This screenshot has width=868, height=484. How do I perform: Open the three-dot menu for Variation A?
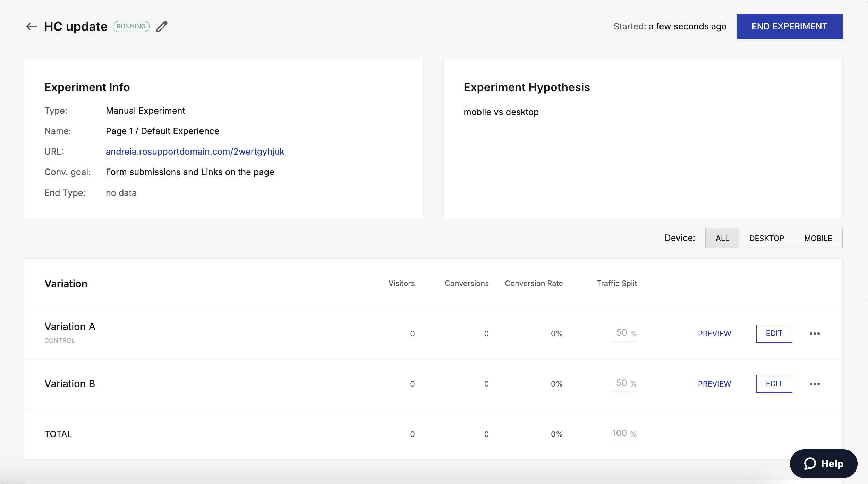point(815,333)
